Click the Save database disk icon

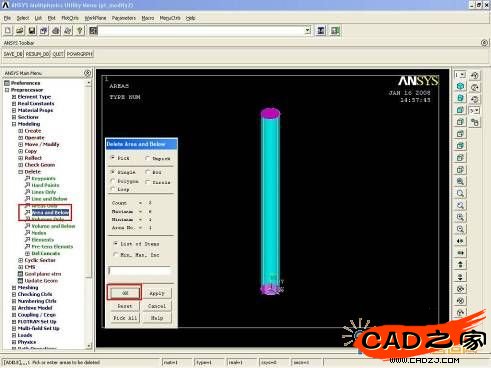coord(32,31)
